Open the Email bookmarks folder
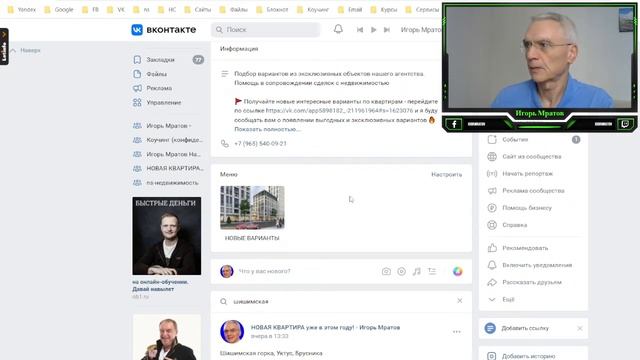Viewport: 640px width, 360px height. 350,9
